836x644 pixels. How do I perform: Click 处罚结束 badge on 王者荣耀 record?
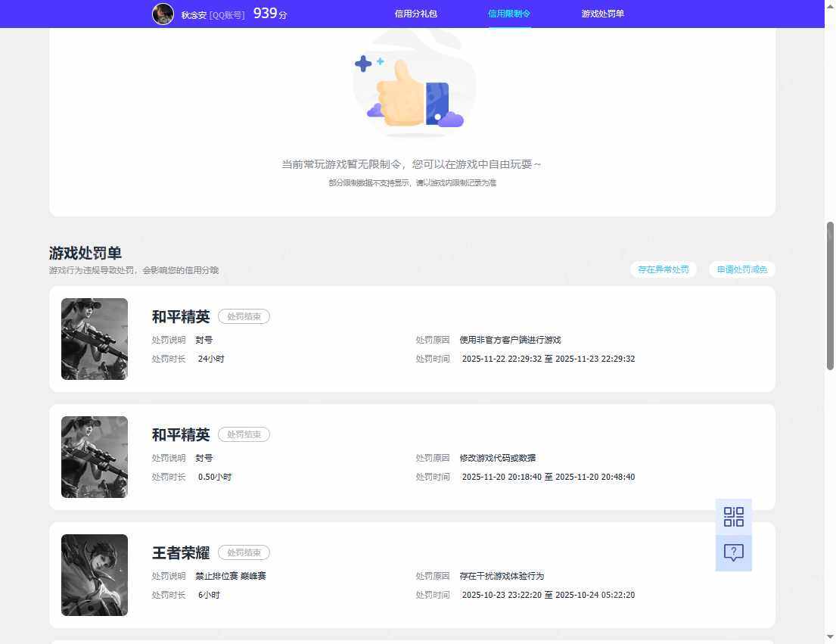point(244,553)
